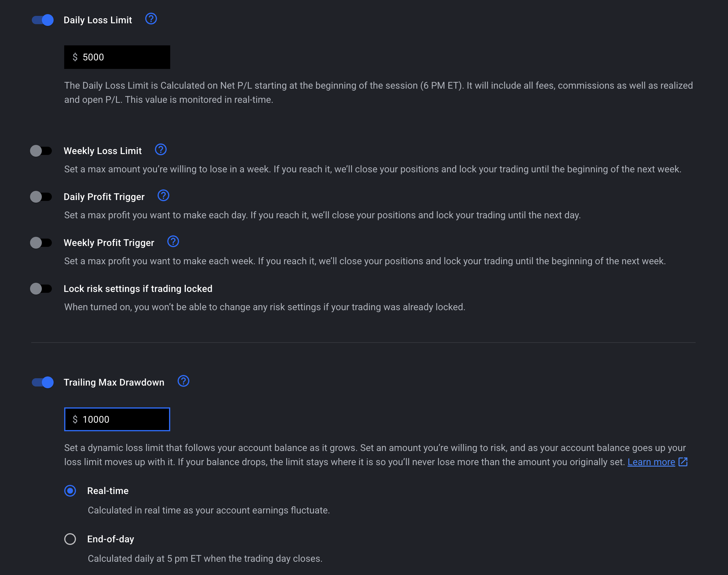Click the "Trailing Max Drawdown" heading text
Screen dimensions: 728x575
point(114,382)
